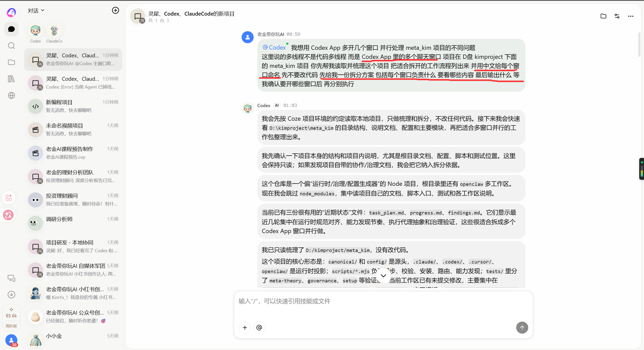Click the avatar of 调研分析师
The width and height of the screenshot is (644, 350).
pos(35,223)
